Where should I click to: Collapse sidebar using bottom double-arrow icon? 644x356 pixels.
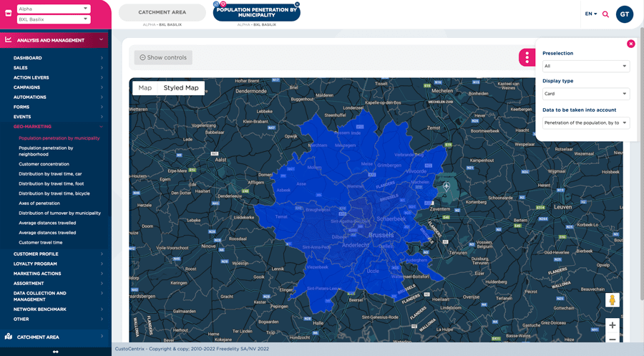tap(55, 352)
